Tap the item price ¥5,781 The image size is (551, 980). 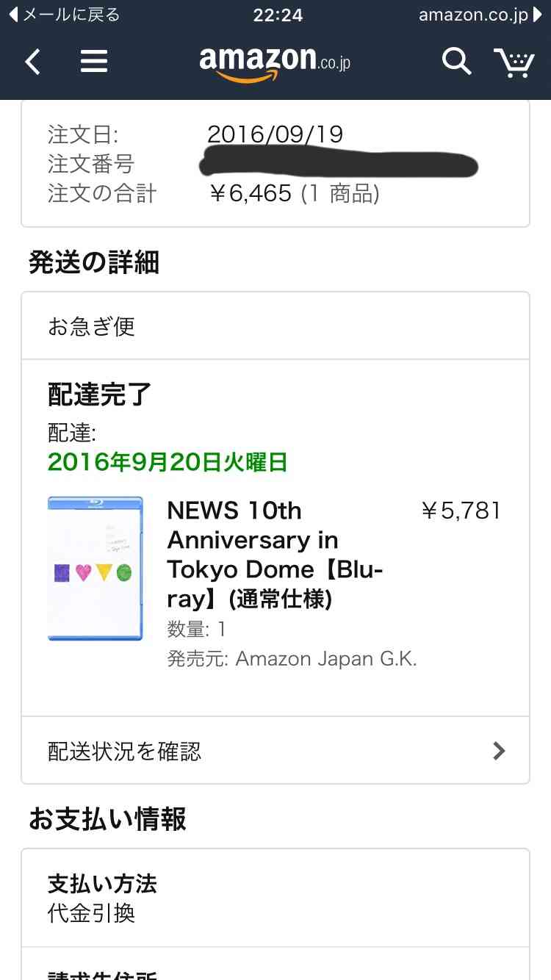pos(461,511)
